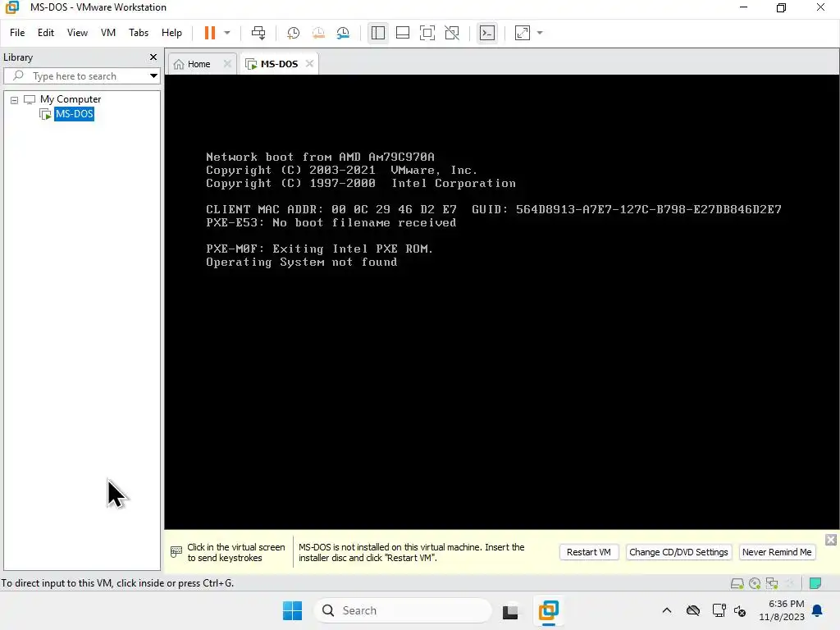Click Change CD/DVD Settings button
840x630 pixels.
(678, 552)
